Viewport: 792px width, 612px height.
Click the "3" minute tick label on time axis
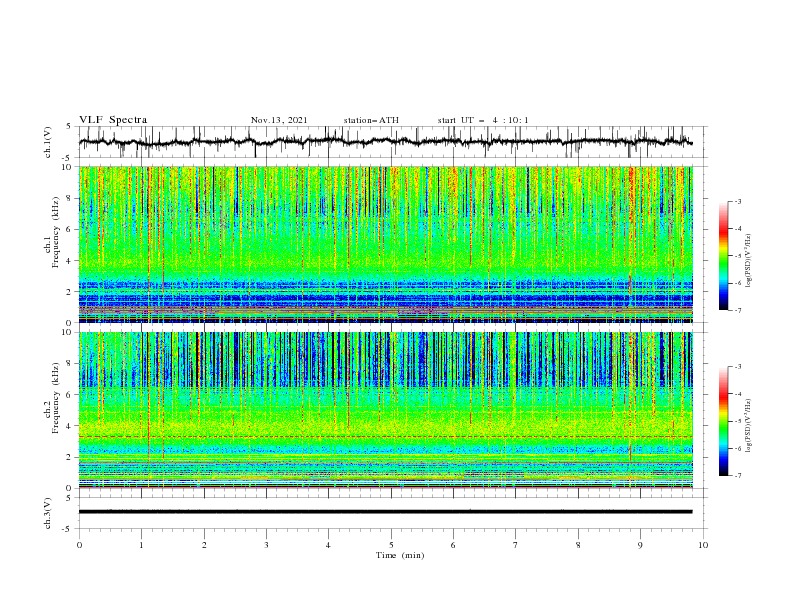[266, 545]
